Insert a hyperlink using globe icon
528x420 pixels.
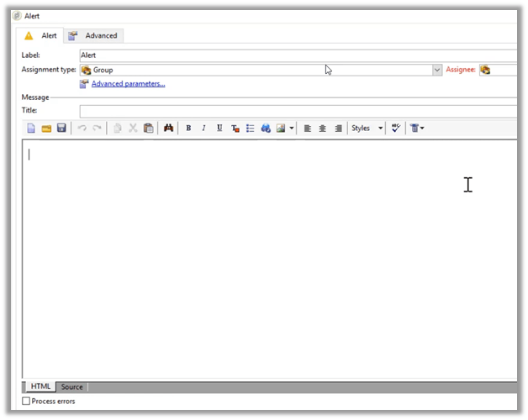[x=266, y=129]
